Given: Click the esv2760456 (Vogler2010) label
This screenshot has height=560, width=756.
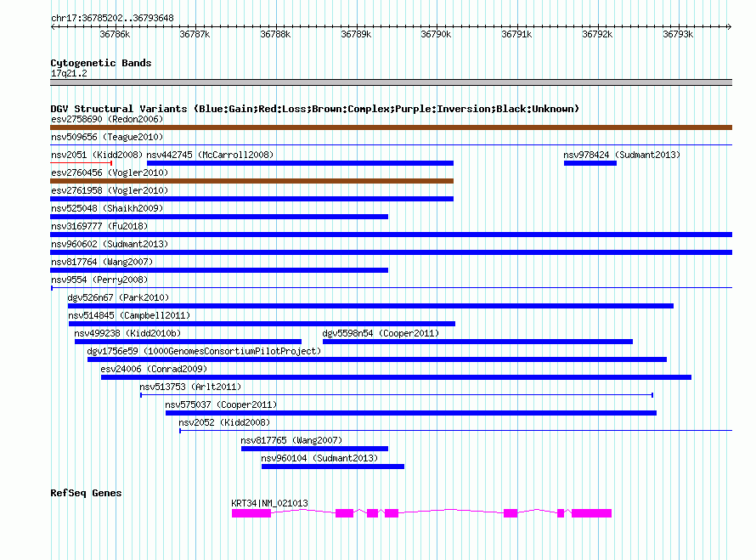Looking at the screenshot, I should click(110, 173).
